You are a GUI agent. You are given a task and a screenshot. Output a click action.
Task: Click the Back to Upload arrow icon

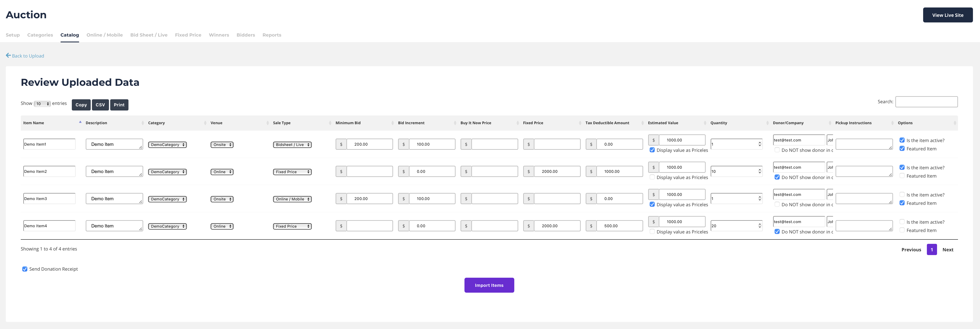(x=8, y=56)
